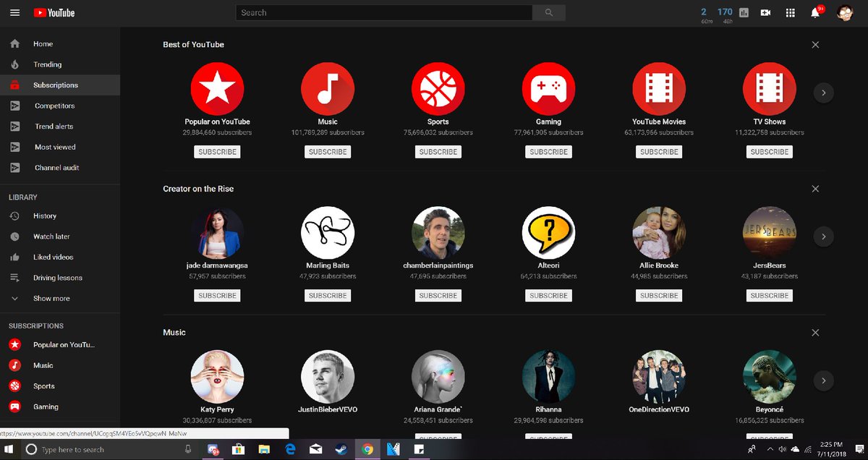This screenshot has height=460, width=868.
Task: Click the YouTube search field
Action: point(384,12)
